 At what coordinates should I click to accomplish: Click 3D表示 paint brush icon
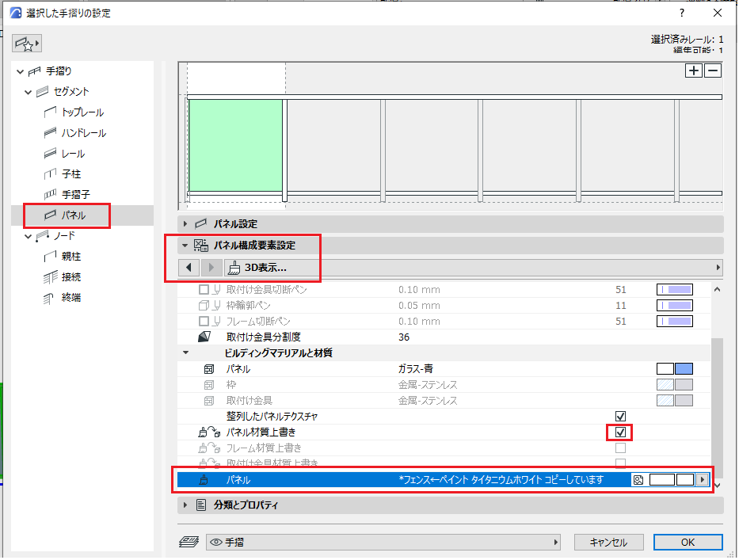pos(234,268)
